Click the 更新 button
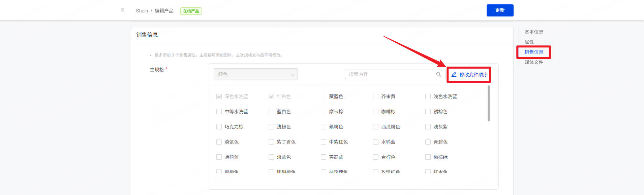This screenshot has height=195, width=644. point(500,10)
